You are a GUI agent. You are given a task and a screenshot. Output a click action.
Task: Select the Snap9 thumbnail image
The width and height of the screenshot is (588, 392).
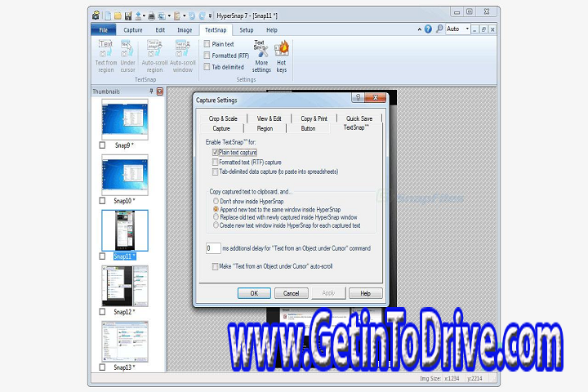pos(125,119)
